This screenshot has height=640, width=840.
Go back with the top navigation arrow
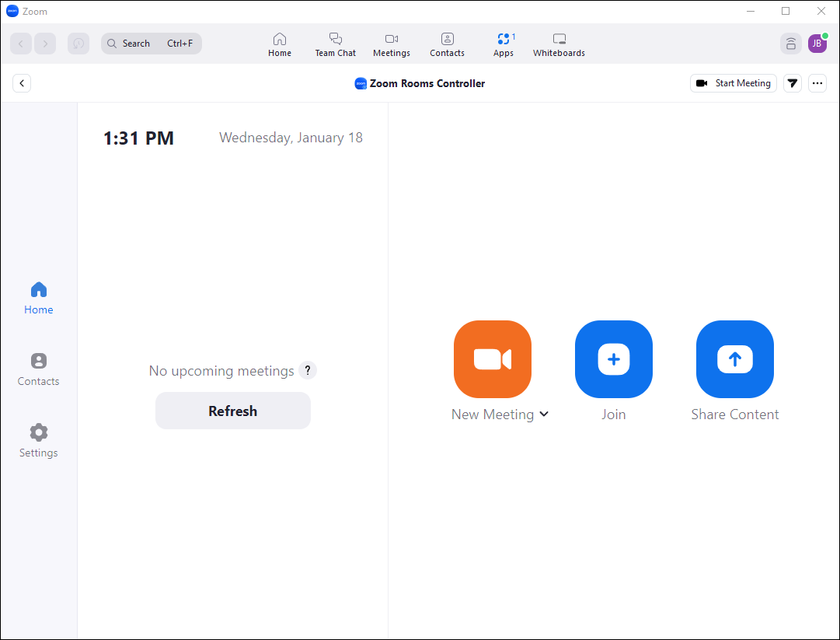click(x=22, y=44)
